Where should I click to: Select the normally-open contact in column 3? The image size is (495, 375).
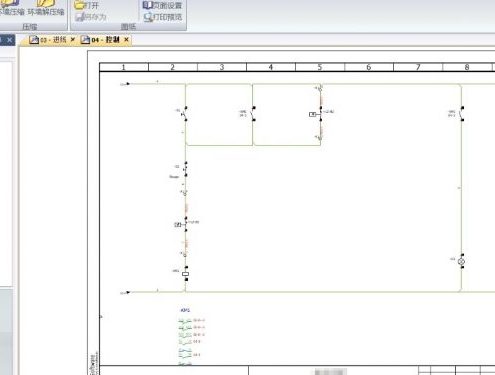coord(253,114)
